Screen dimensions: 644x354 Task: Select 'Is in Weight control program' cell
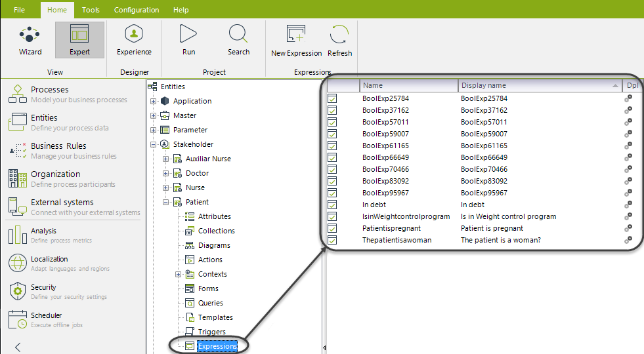coord(509,216)
